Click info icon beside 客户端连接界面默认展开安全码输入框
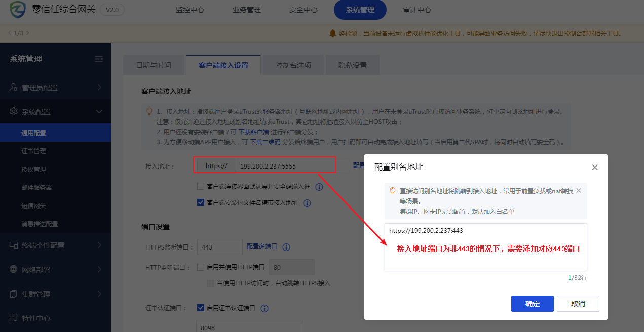Screen dimensions: 644x332 [319, 187]
